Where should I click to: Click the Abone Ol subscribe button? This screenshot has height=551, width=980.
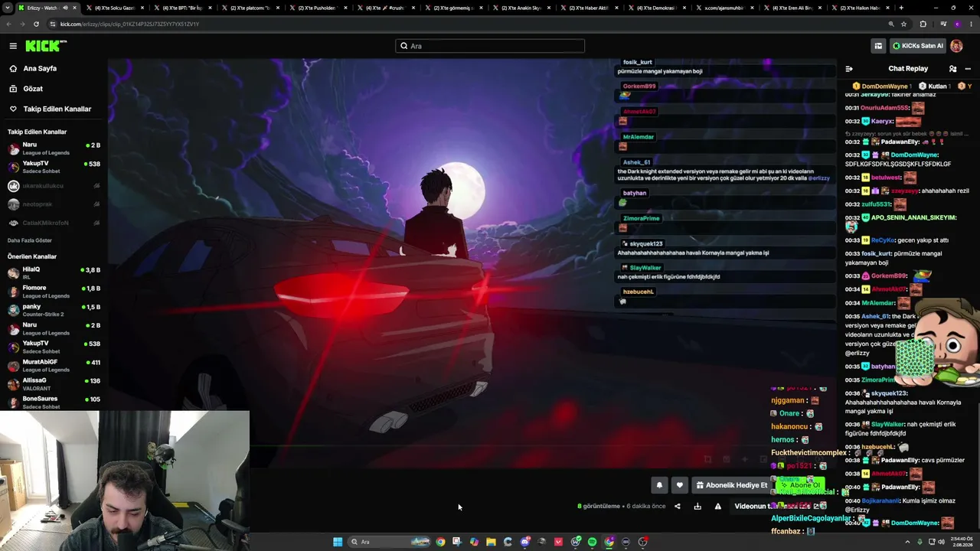800,485
